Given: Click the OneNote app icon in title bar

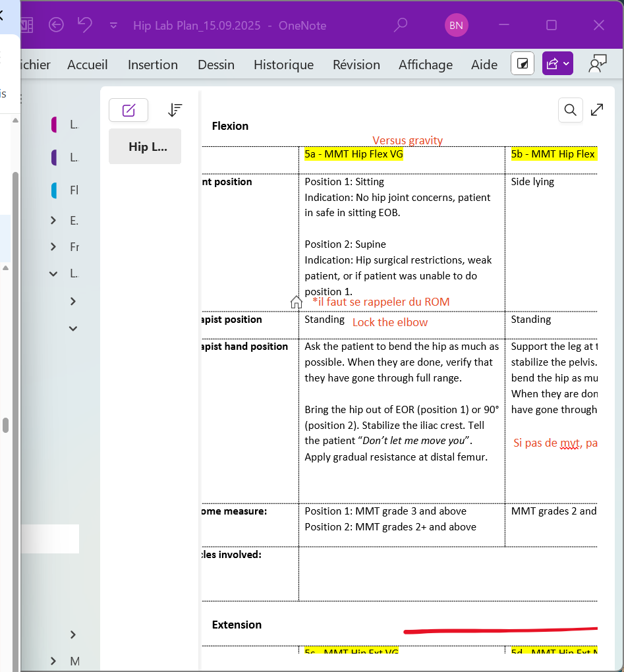Looking at the screenshot, I should pos(27,25).
